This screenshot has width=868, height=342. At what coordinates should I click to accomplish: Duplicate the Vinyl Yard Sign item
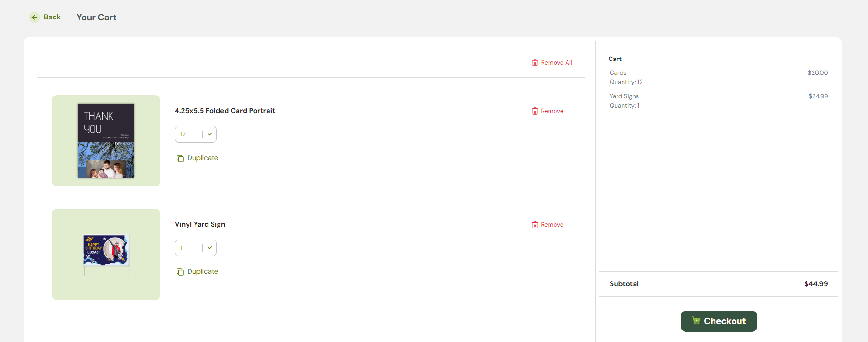(x=197, y=271)
